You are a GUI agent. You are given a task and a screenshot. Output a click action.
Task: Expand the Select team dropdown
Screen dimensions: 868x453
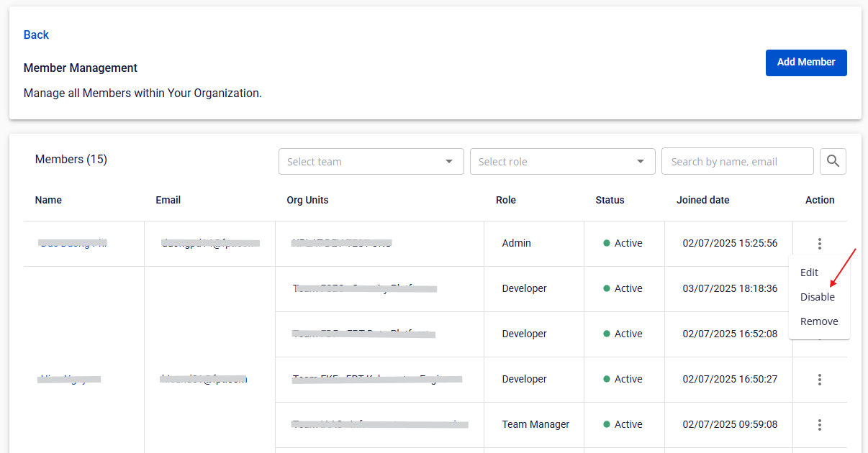pyautogui.click(x=371, y=162)
